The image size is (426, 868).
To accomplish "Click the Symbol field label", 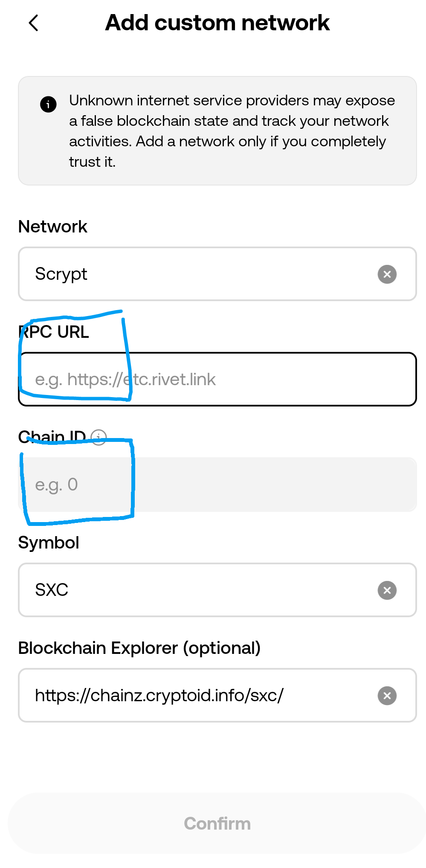I will click(49, 543).
